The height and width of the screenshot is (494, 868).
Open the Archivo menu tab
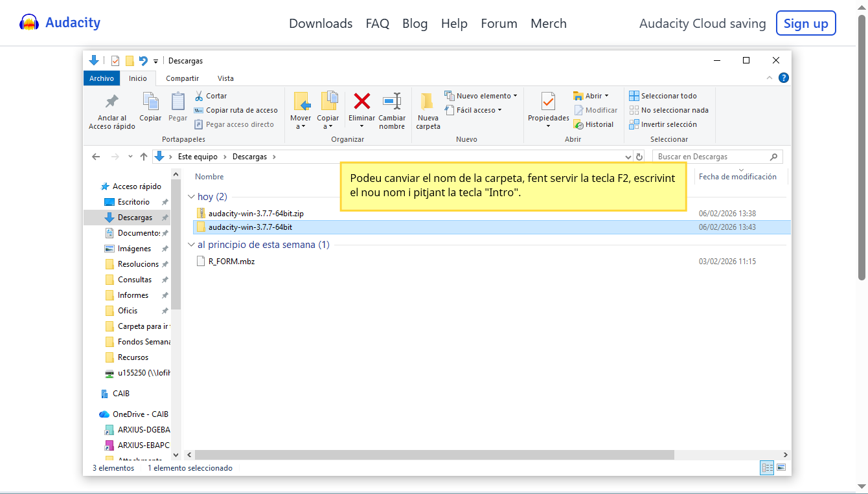pos(102,78)
